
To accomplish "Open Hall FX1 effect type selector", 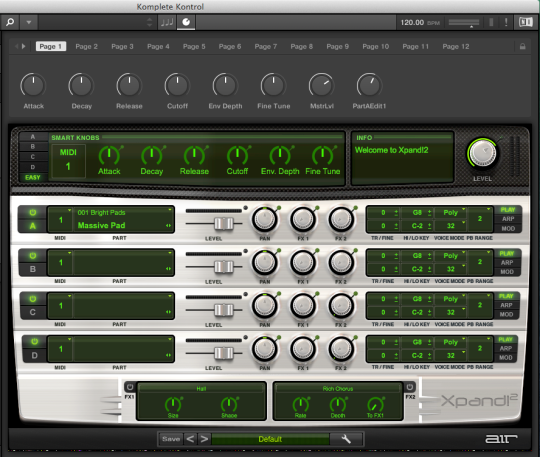I will pos(201,388).
